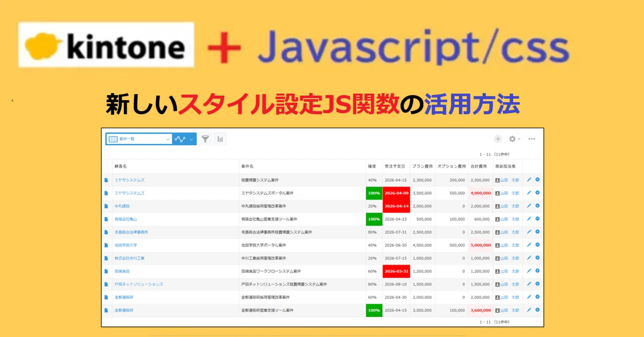Open the three-dot options menu
Viewport: 644px width, 337px height.
[532, 139]
